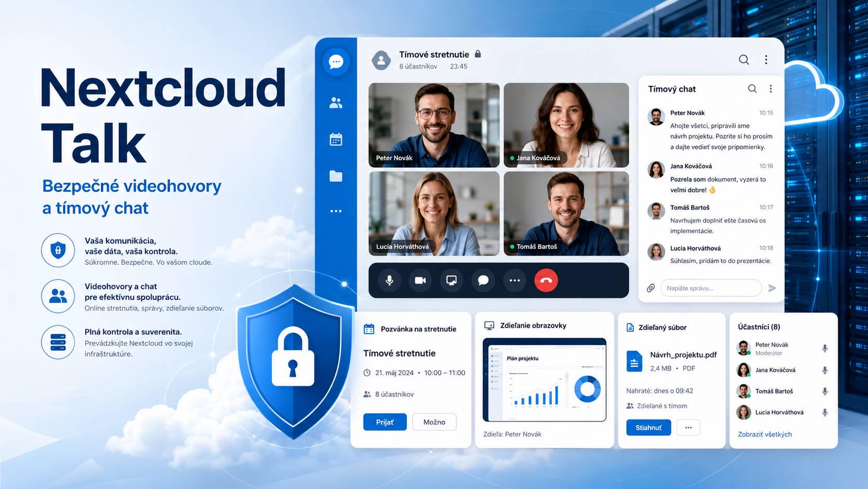Open more options in call control bar
Image resolution: width=868 pixels, height=489 pixels.
[514, 281]
